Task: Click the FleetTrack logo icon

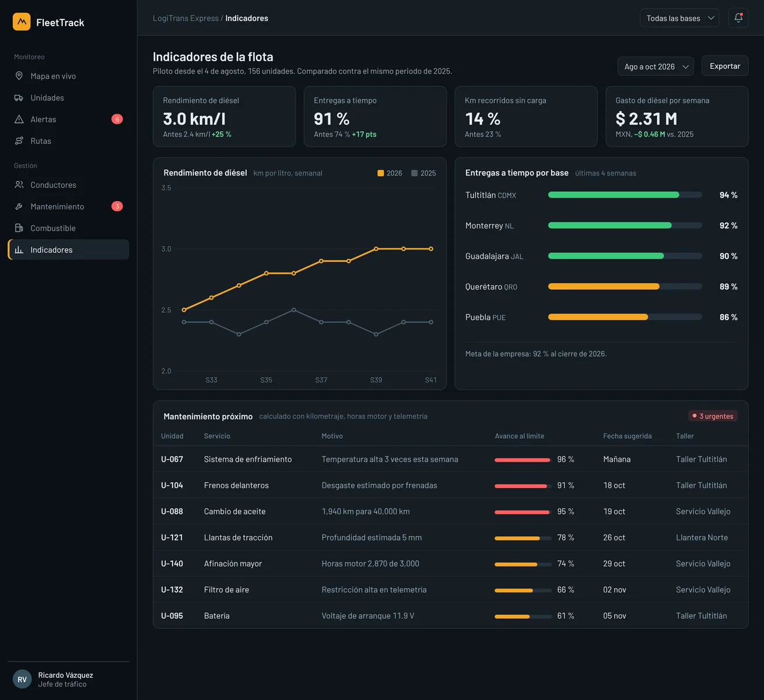Action: 22,22
